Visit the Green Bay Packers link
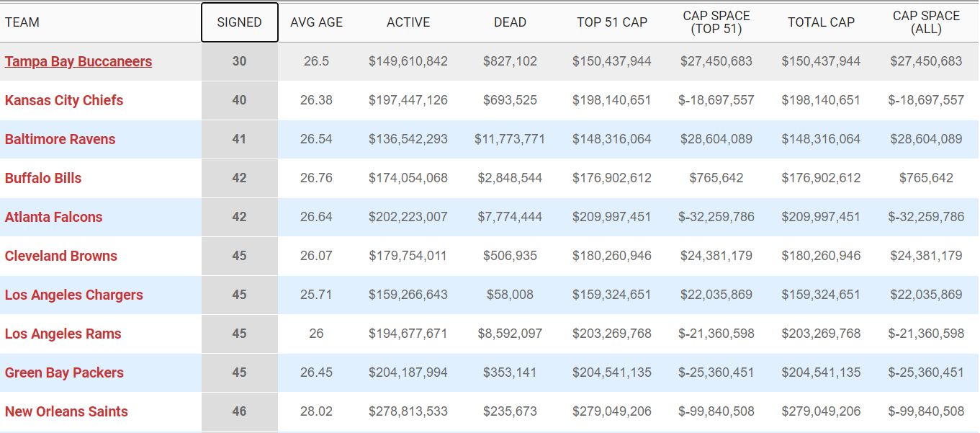This screenshot has width=980, height=433. 65,372
